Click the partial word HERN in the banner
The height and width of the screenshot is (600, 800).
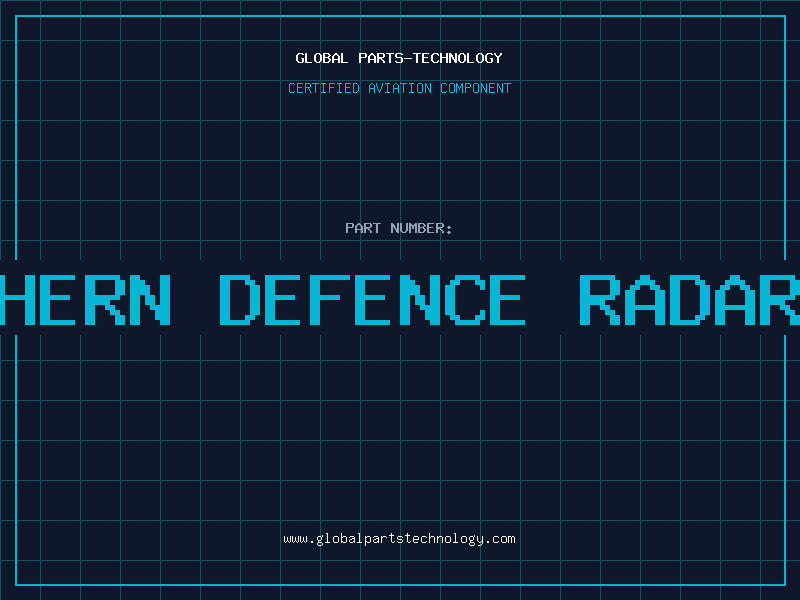tap(84, 300)
